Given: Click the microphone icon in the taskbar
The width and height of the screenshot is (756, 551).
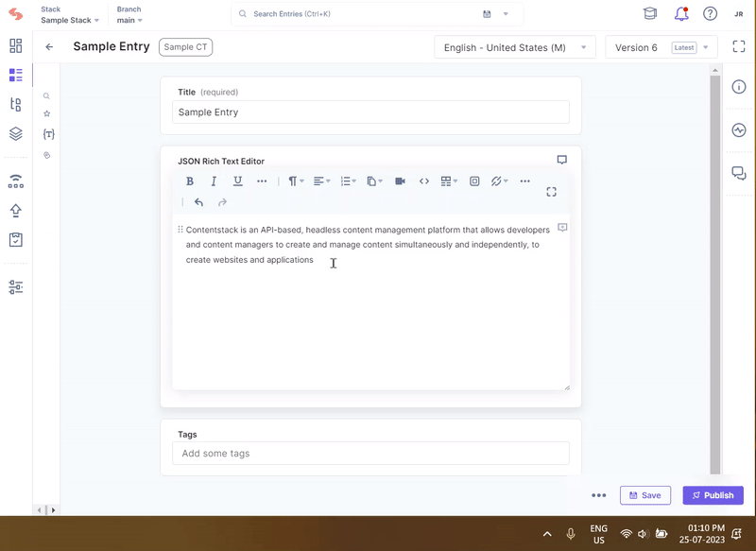Looking at the screenshot, I should click(571, 534).
